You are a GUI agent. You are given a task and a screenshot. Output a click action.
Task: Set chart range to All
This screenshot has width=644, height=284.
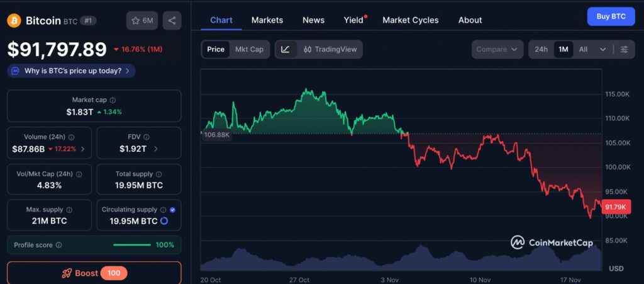point(583,49)
